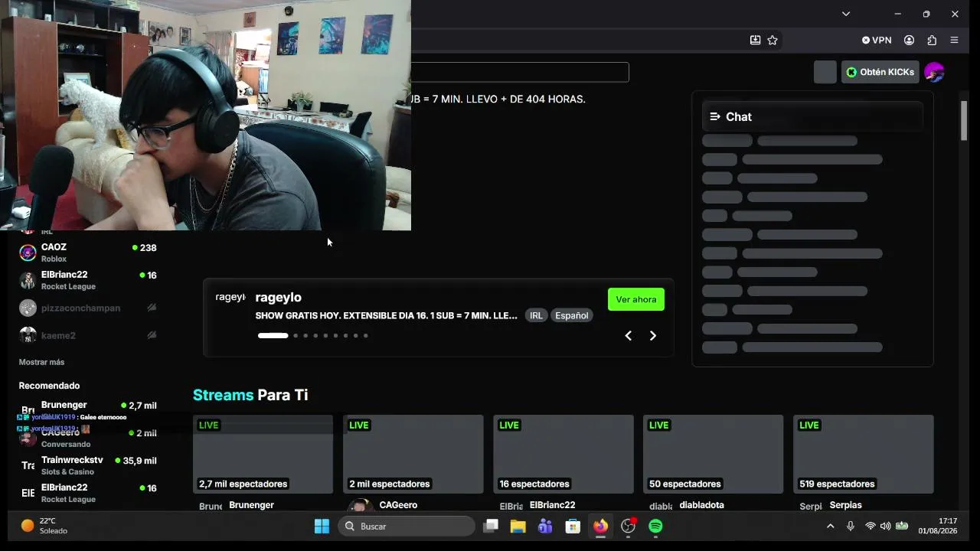The height and width of the screenshot is (551, 980).
Task: Open Spotify from the taskbar
Action: (655, 526)
